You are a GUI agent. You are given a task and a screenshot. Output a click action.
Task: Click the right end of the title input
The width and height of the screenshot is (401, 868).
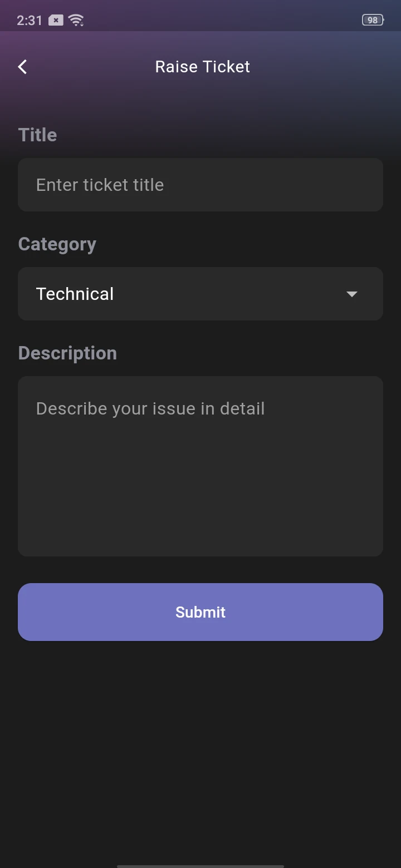tap(356, 185)
